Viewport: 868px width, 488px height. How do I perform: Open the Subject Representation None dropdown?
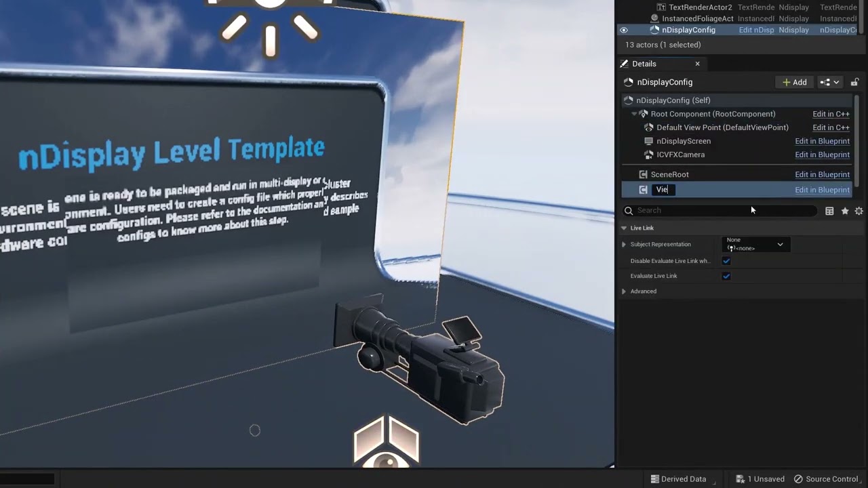[x=755, y=244]
